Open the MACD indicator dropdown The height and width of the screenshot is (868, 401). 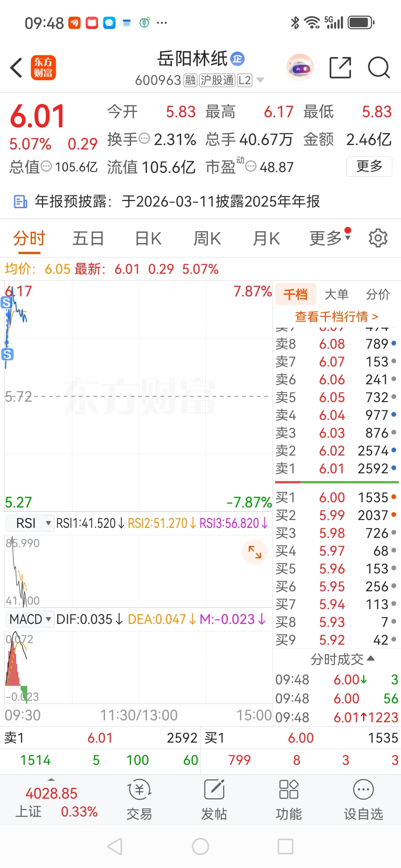coord(30,619)
